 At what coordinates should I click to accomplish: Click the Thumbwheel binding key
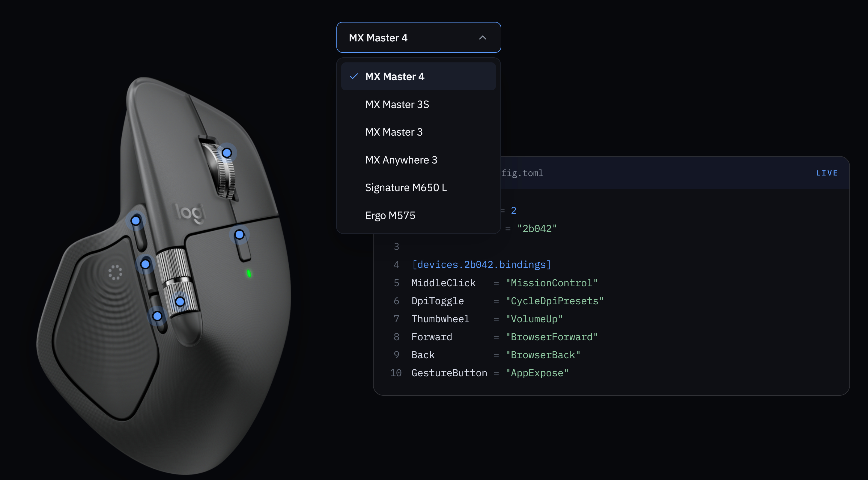pyautogui.click(x=440, y=319)
